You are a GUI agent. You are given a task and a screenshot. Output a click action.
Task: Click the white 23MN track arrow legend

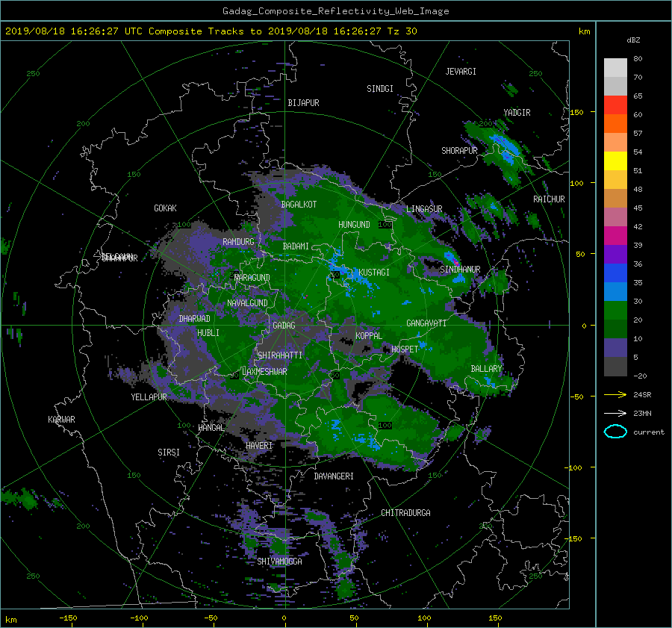pos(615,413)
